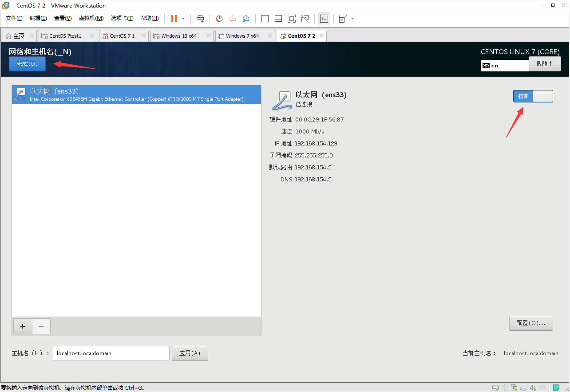Revert the VM to the previous snapshot

[233, 19]
